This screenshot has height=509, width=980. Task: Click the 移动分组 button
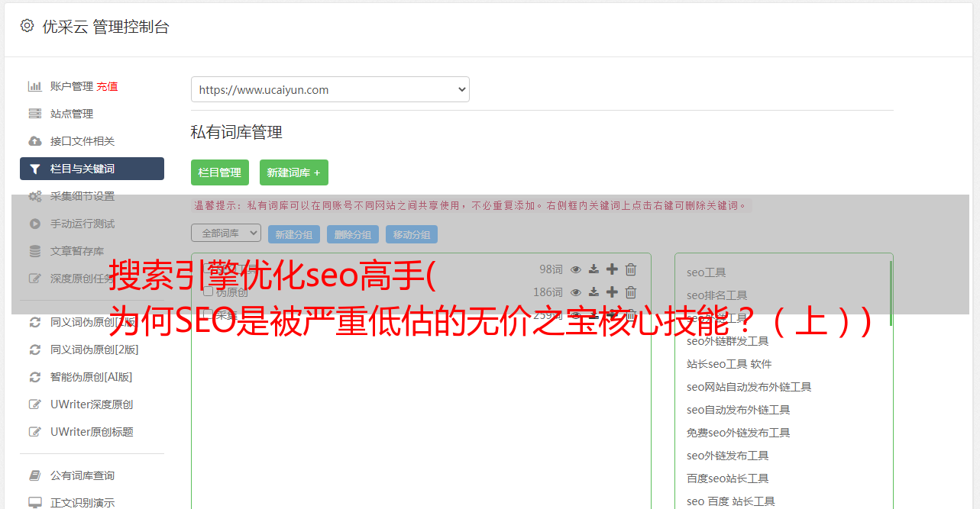click(x=412, y=234)
